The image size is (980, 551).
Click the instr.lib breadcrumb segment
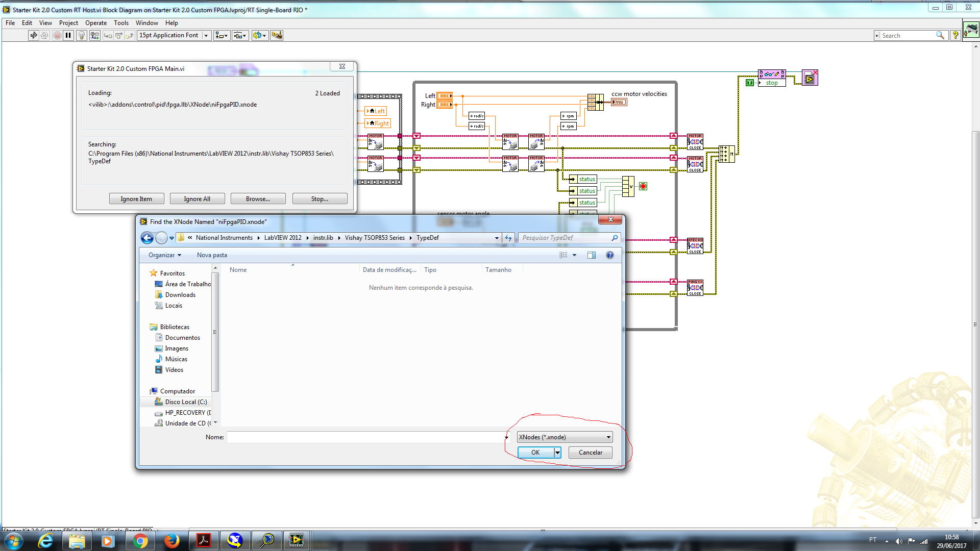(323, 238)
